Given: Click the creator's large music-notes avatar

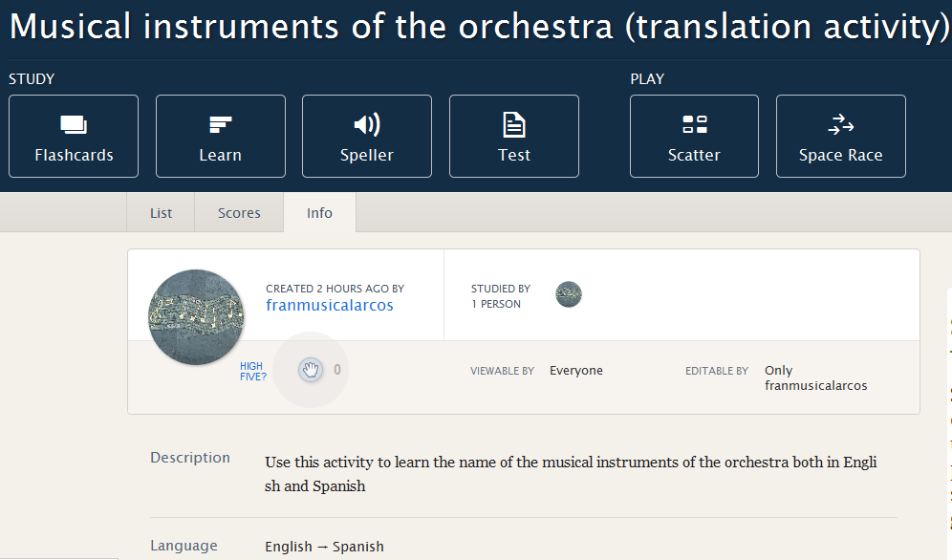Looking at the screenshot, I should click(x=197, y=317).
